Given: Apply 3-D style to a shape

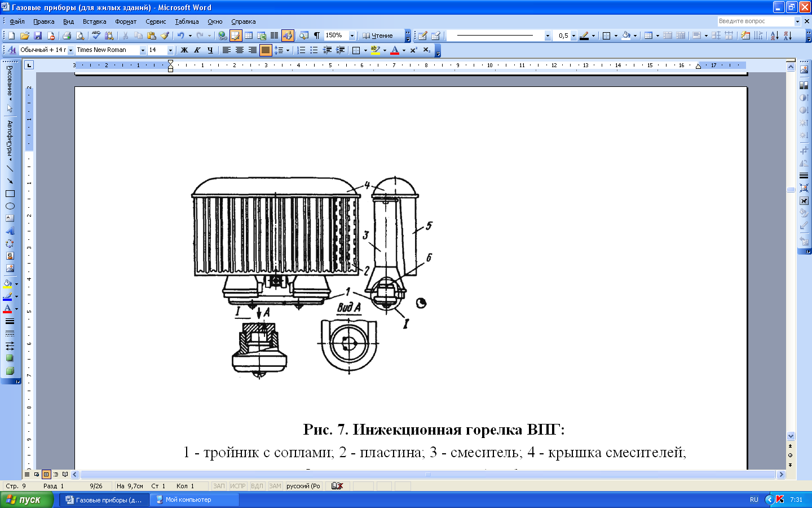Looking at the screenshot, I should 10,371.
